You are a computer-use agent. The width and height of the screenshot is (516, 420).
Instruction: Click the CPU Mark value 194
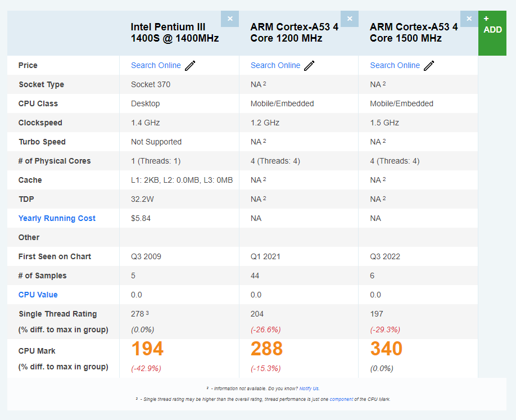[147, 349]
